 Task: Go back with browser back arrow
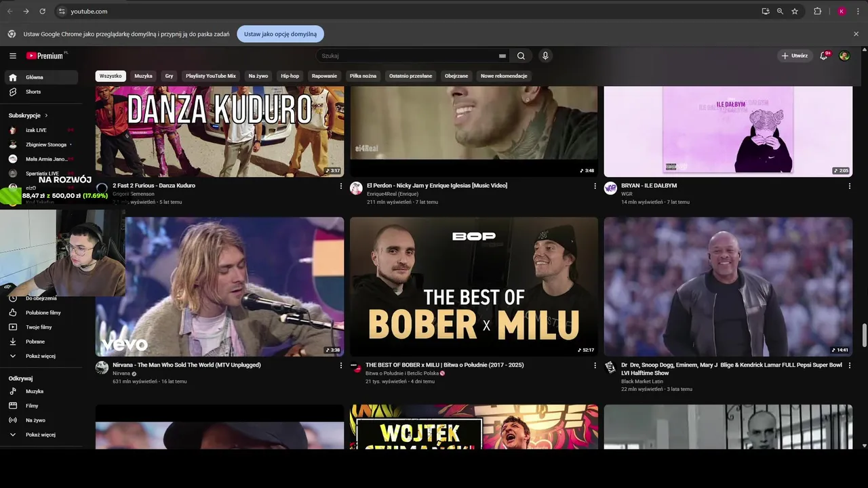point(9,12)
